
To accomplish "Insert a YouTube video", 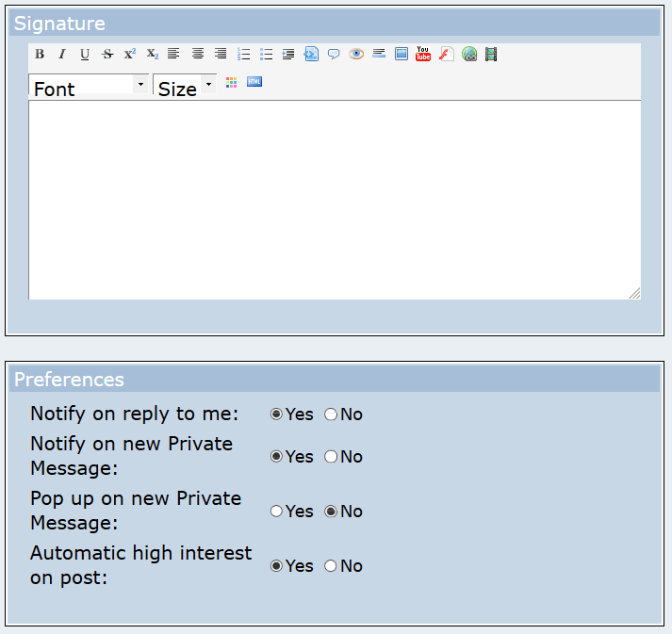I will click(x=423, y=54).
